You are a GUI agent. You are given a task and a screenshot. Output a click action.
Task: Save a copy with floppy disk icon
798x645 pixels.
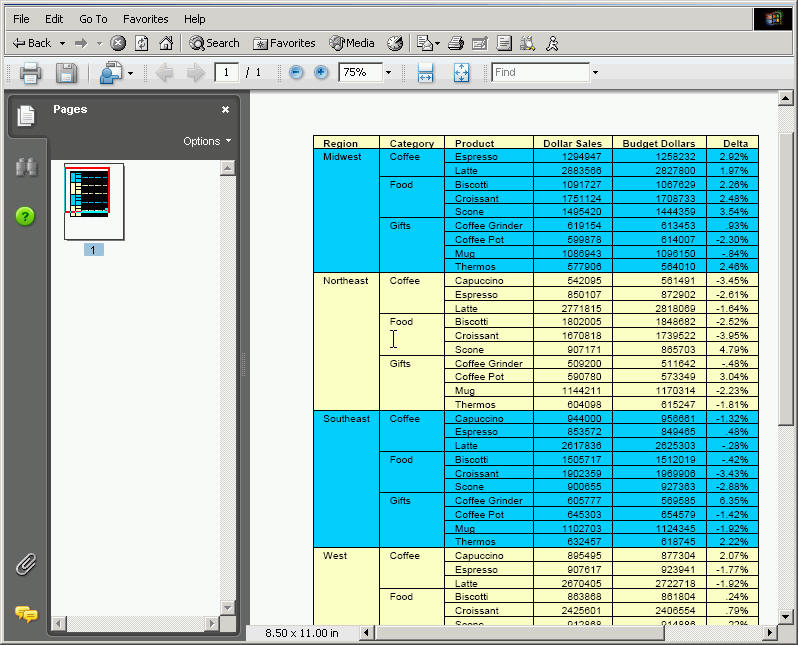pyautogui.click(x=66, y=73)
